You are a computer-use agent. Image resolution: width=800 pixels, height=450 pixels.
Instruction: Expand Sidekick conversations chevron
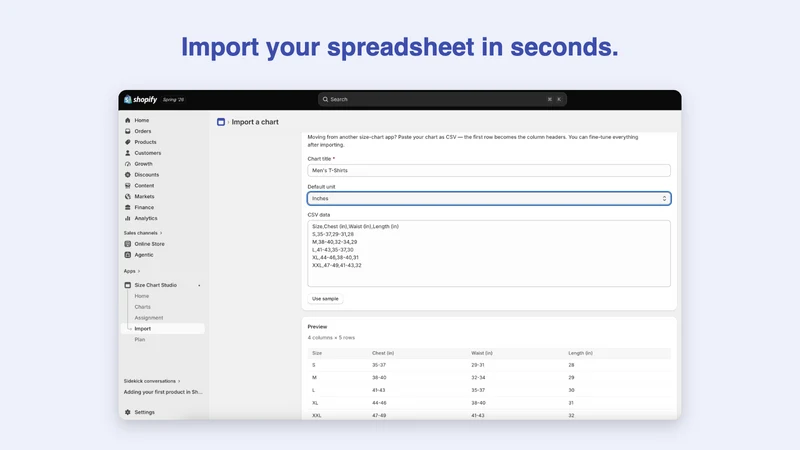[179, 381]
